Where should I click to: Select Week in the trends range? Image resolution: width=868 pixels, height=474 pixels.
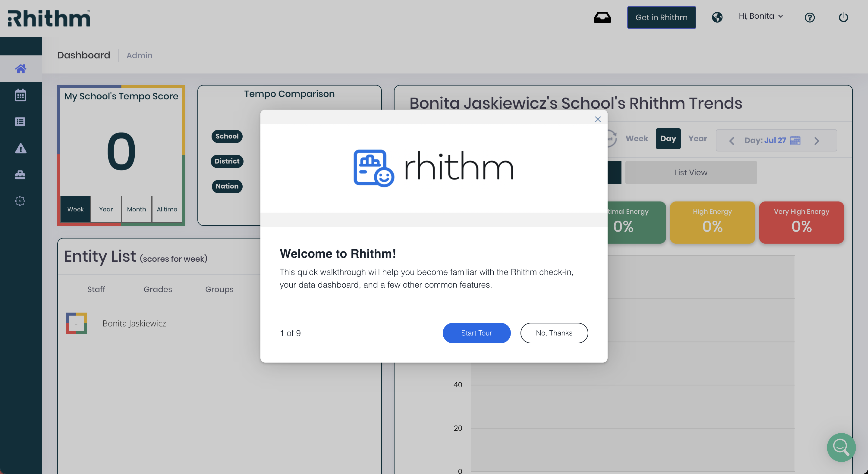[637, 139]
